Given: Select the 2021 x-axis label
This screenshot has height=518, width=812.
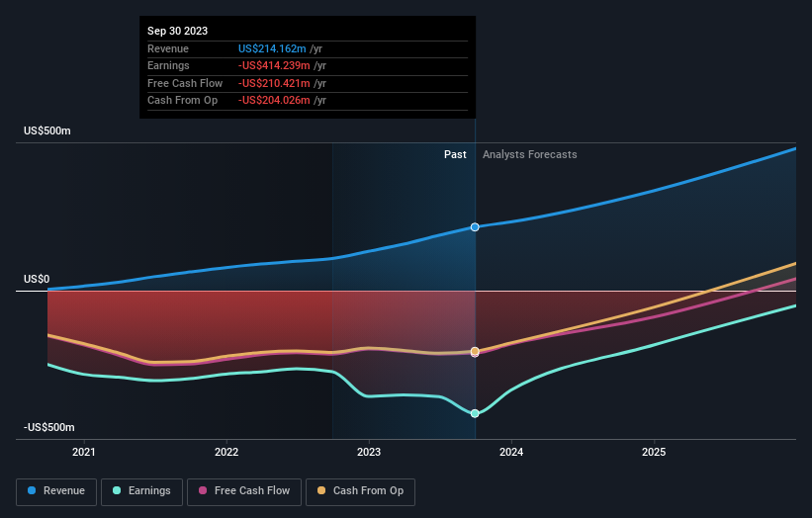Looking at the screenshot, I should click(84, 452).
